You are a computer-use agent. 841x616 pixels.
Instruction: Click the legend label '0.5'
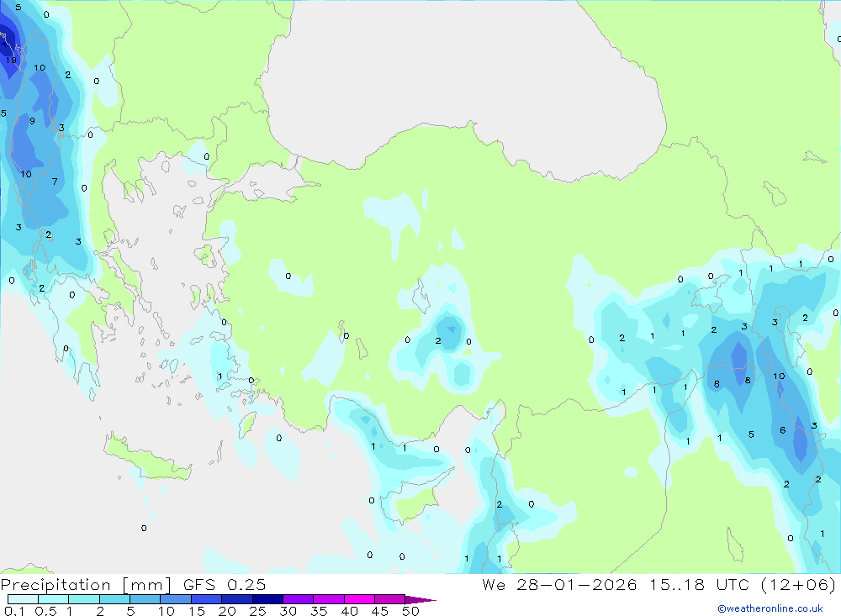pyautogui.click(x=45, y=611)
